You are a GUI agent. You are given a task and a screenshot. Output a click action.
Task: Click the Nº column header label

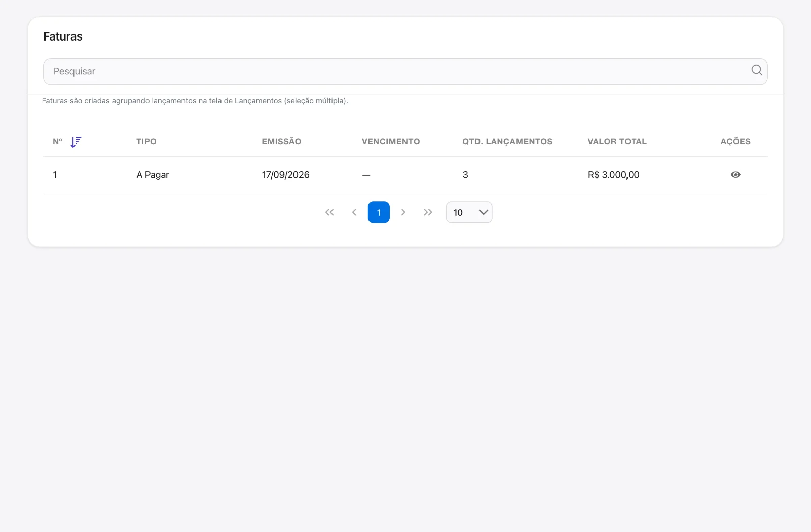58,142
